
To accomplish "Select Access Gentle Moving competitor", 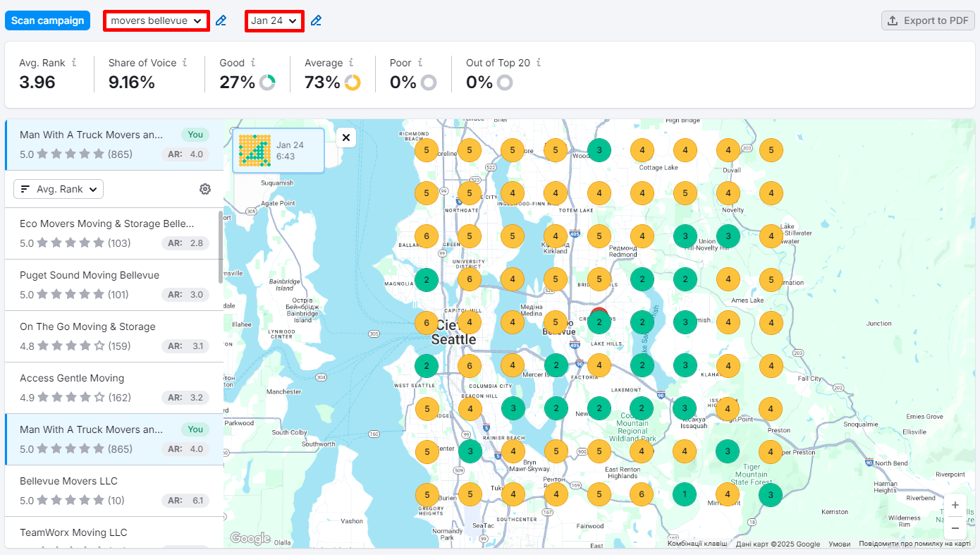I will 114,388.
